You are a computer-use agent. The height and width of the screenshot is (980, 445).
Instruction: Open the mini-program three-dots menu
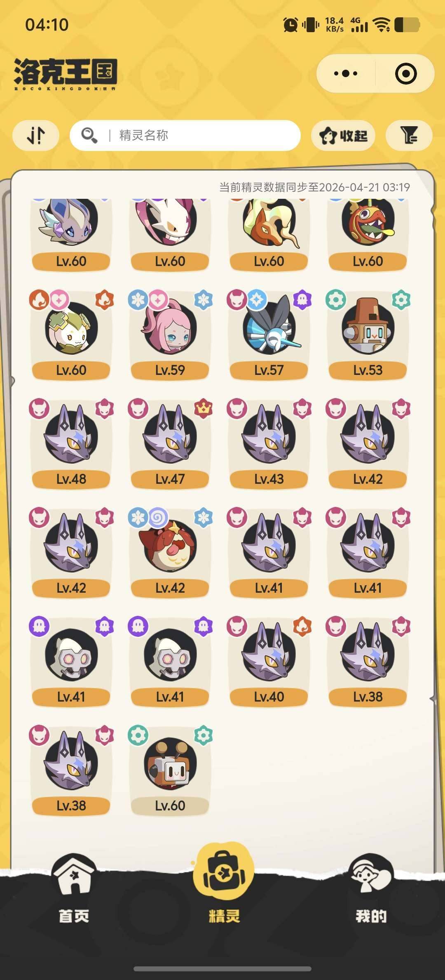coord(346,74)
